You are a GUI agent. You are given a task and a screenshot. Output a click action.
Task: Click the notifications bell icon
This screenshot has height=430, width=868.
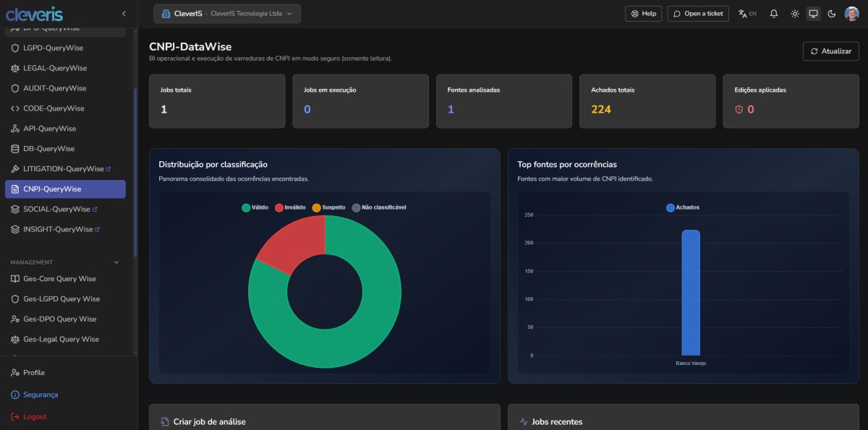[x=774, y=14]
